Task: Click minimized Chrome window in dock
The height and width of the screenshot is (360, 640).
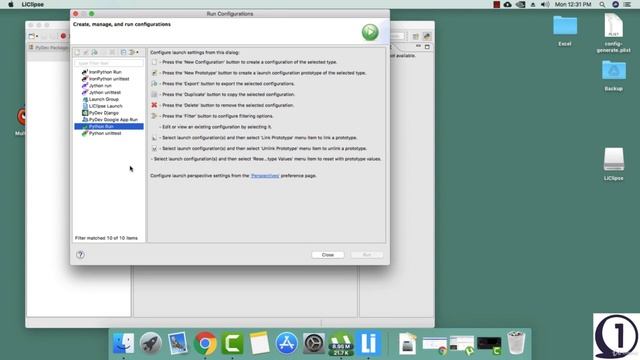Action: tap(434, 345)
